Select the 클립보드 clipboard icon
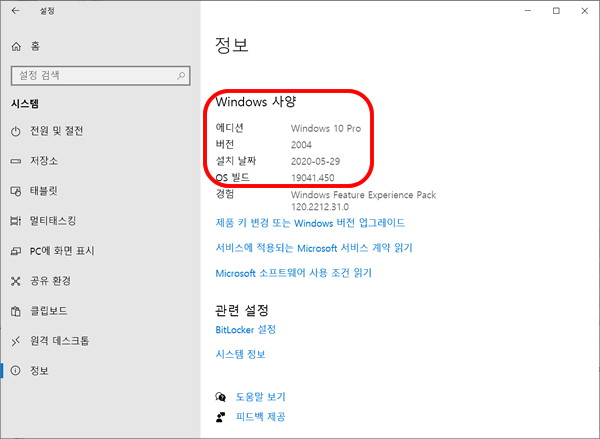This screenshot has height=439, width=600. (16, 311)
